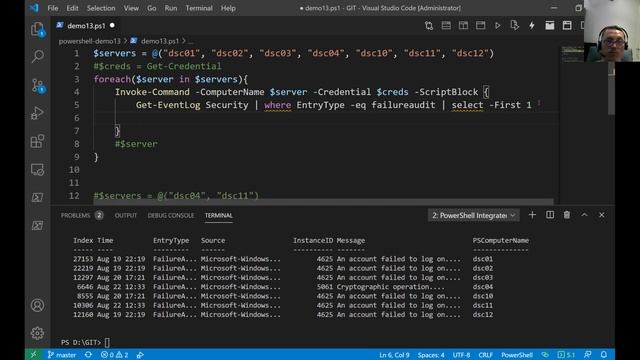Expand the breadcrumb ellipsis symbol
Screen dimensions: 640x360
[x=191, y=41]
